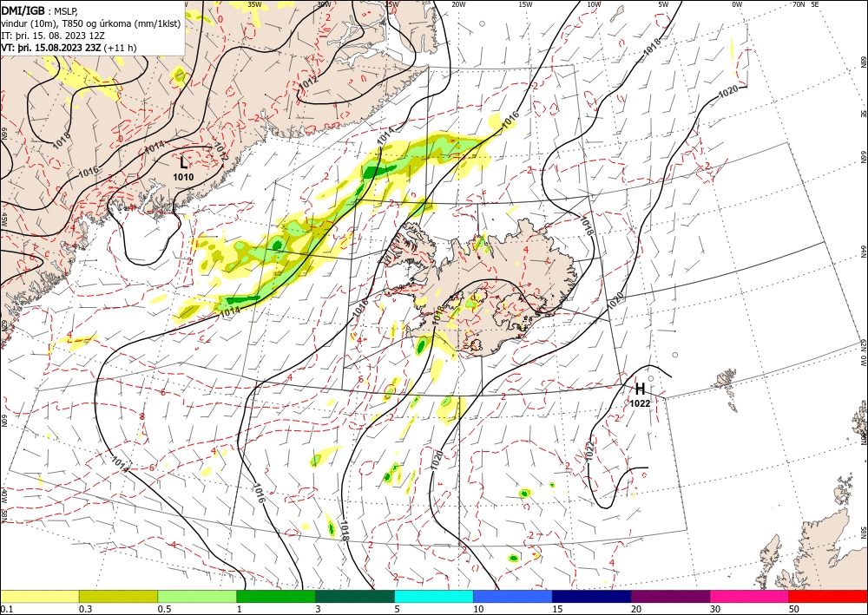Screen dimensions: 868x615
Task: Click the '0.5' legend scale value
Action: tap(164, 609)
